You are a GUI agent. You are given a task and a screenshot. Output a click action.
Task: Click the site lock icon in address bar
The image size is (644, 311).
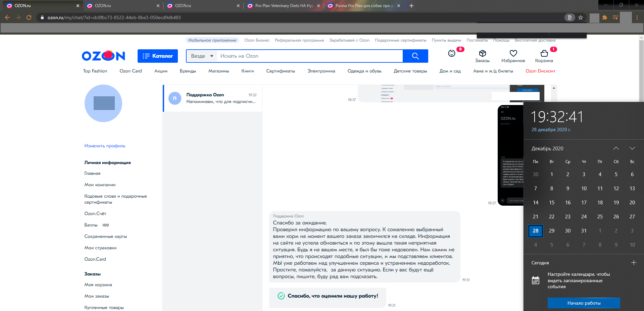point(42,17)
